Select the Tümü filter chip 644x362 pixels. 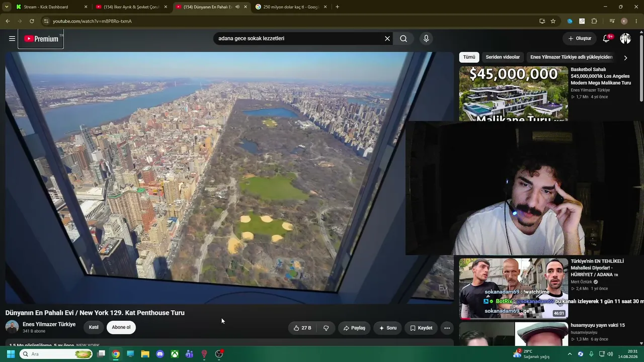coord(469,57)
